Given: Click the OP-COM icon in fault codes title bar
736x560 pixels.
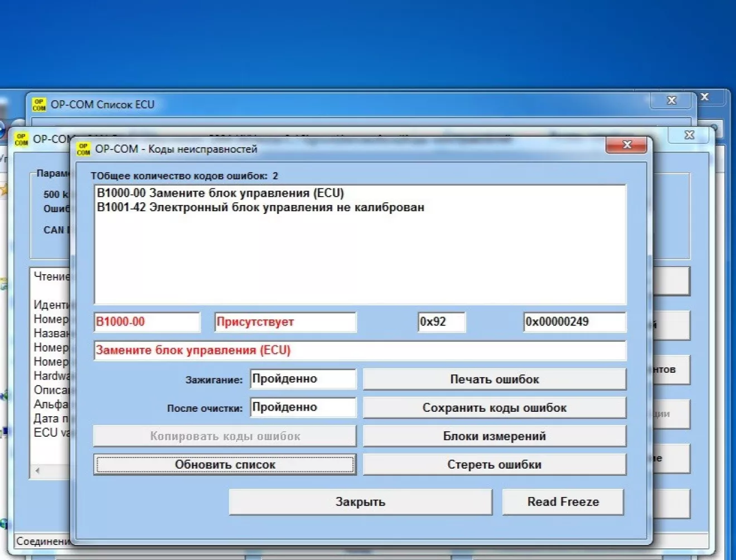Looking at the screenshot, I should coord(84,149).
